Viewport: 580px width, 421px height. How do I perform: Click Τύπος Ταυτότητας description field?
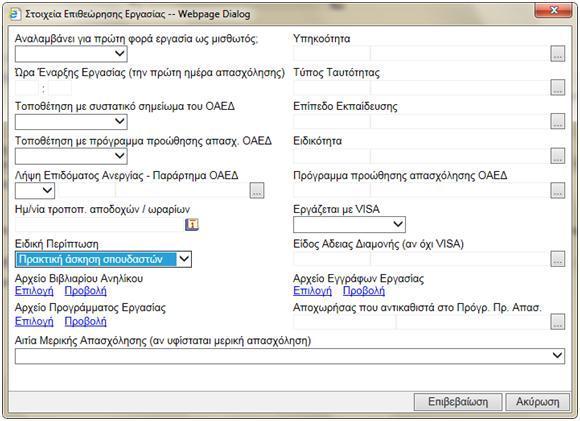460,88
